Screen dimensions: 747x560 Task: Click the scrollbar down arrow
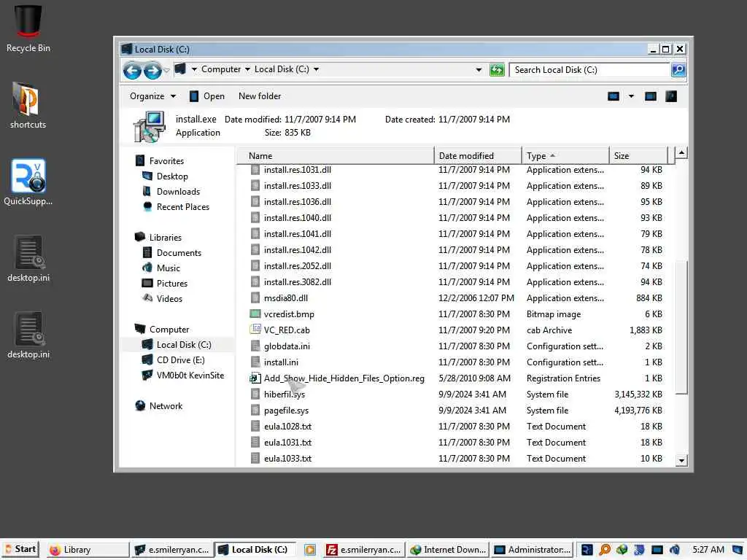tap(681, 461)
